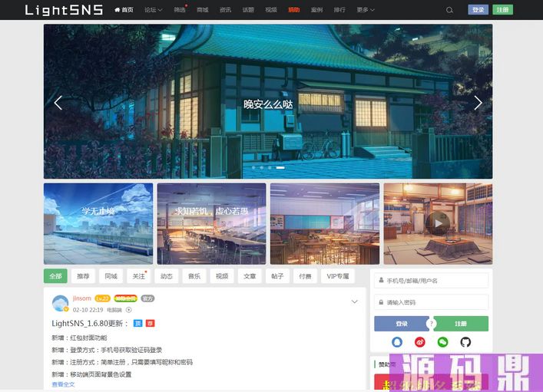This screenshot has width=543, height=392.
Task: Click the colorful member badge beside Lv.22
Action: tap(126, 298)
